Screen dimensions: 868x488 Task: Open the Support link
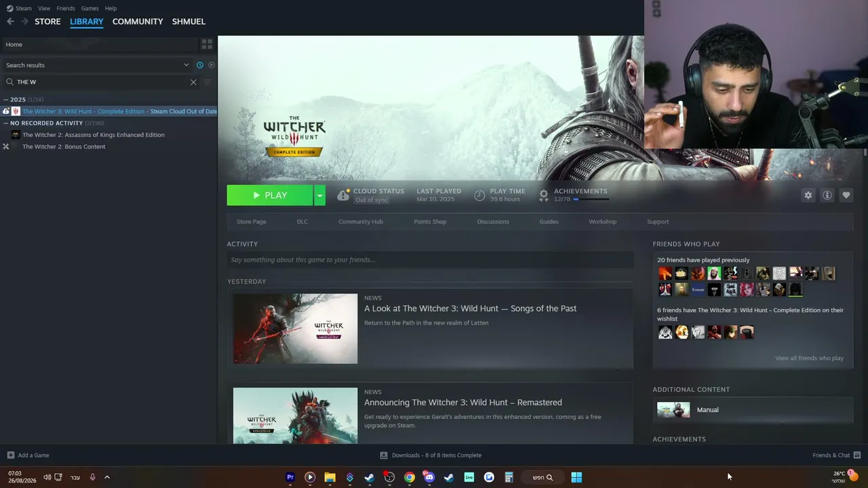click(x=658, y=222)
